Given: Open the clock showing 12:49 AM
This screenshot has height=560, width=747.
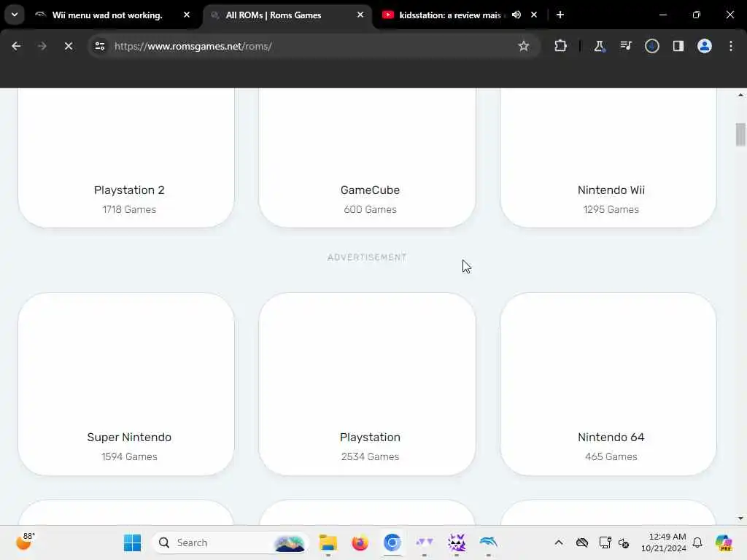Looking at the screenshot, I should point(664,542).
